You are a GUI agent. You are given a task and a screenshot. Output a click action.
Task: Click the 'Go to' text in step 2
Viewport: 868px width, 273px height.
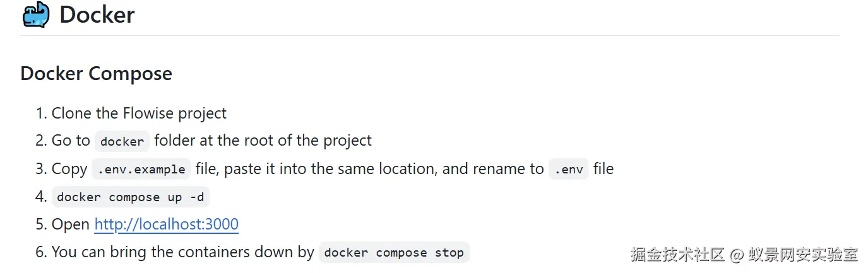click(71, 141)
